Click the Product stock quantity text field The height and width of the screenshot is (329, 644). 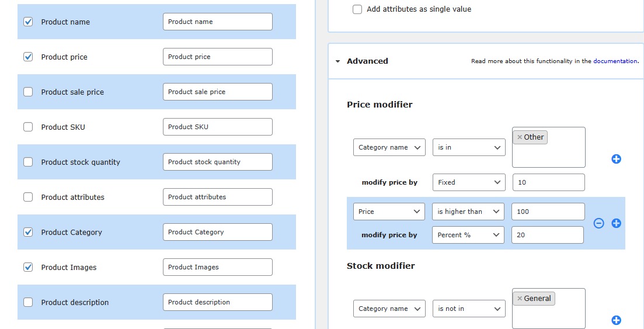click(x=217, y=162)
